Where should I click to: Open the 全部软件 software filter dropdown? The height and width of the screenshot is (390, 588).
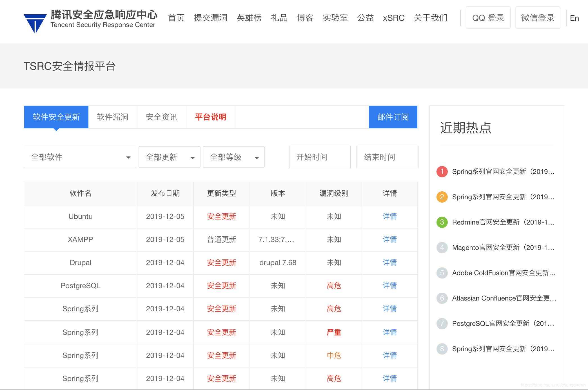80,157
